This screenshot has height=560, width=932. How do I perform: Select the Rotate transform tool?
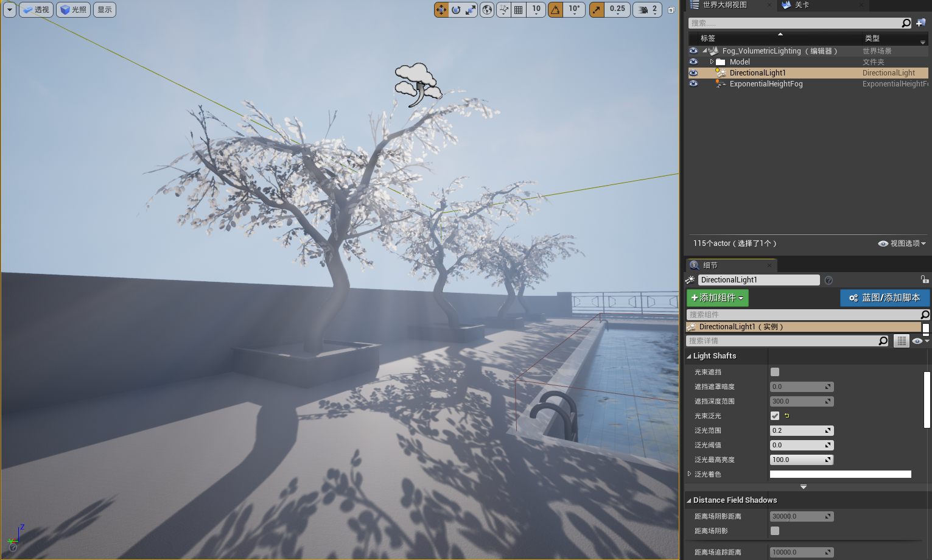[x=455, y=9]
